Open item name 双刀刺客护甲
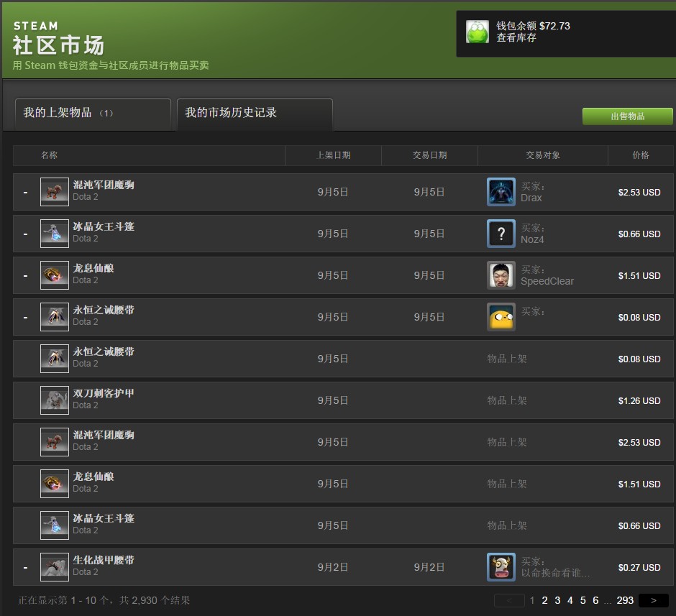This screenshot has height=616, width=676. point(104,393)
